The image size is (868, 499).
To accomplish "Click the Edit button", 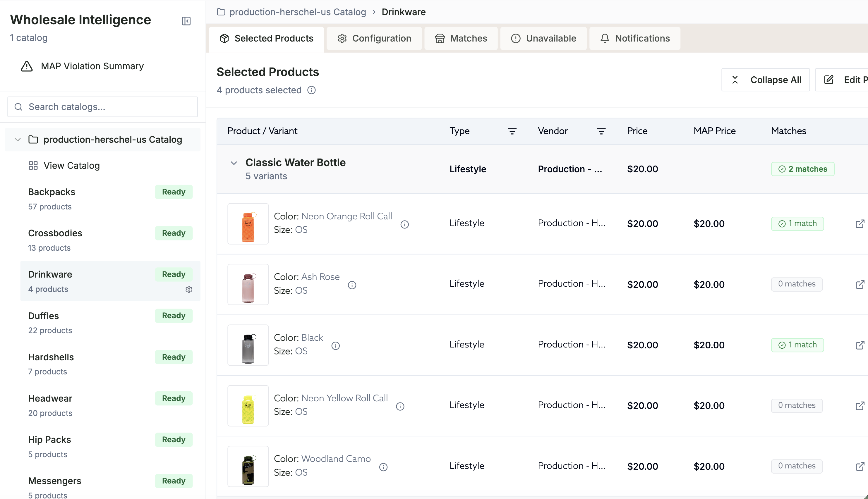I will 842,80.
